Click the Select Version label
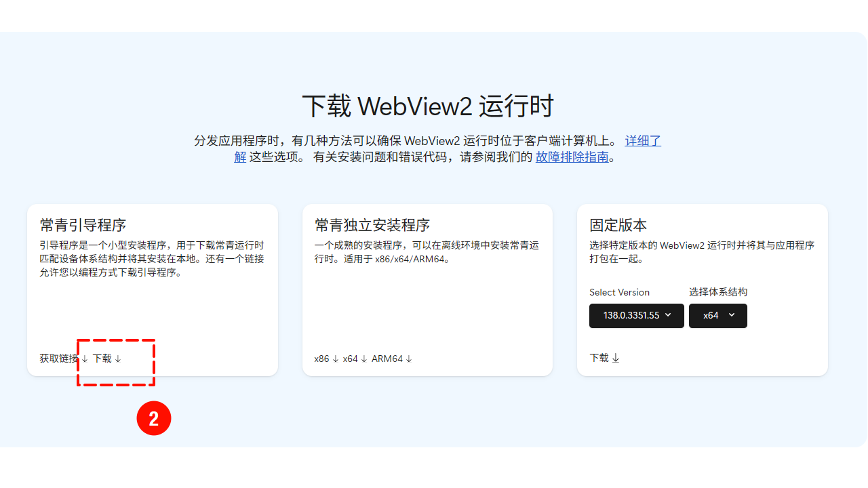The image size is (868, 488). click(619, 292)
